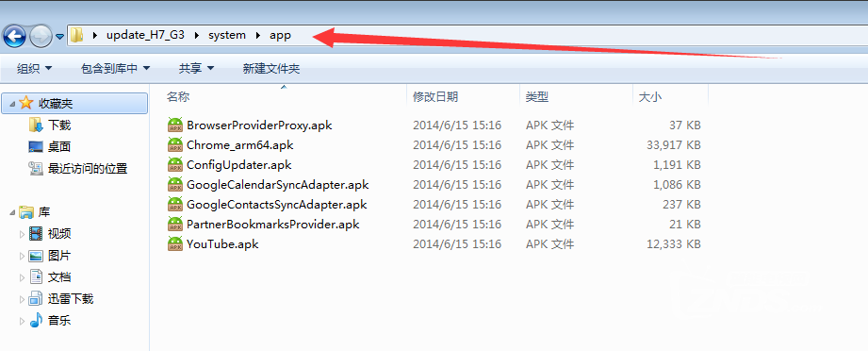Click the star icon beside 收藏夹

26,103
